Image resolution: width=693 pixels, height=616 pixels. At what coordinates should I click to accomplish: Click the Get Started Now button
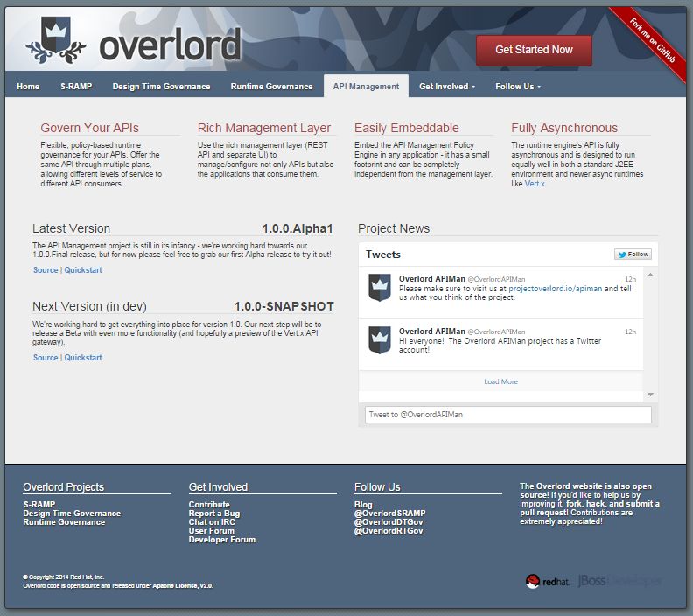pos(534,51)
